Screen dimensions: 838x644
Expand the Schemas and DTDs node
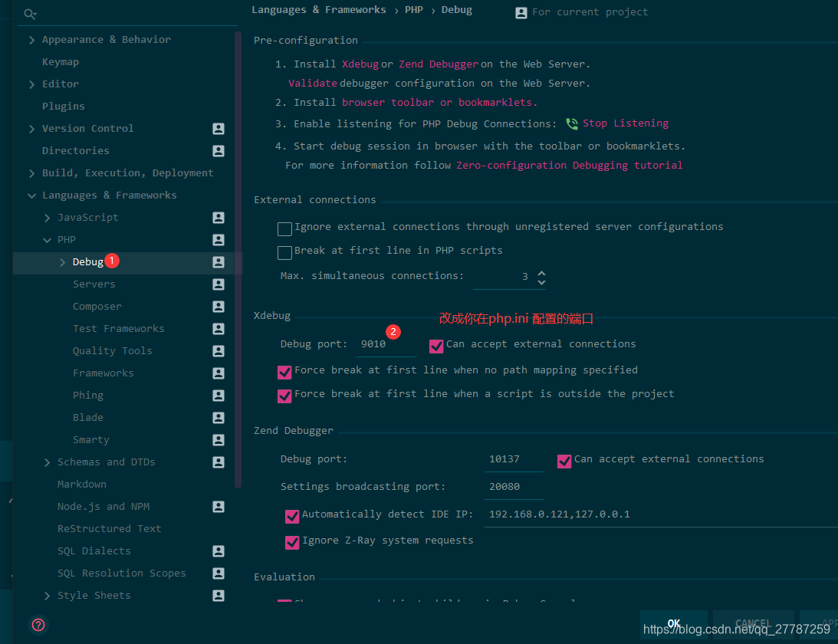tap(47, 462)
